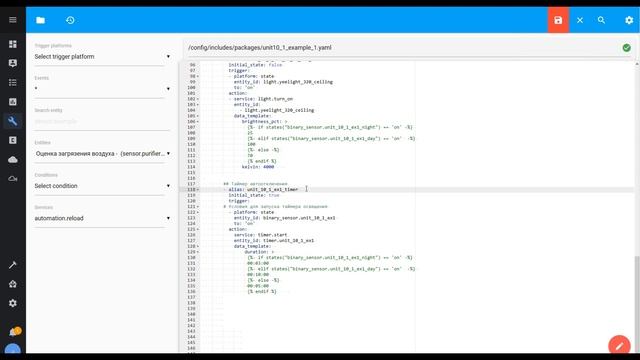
Task: Open the Logbook list icon in the sidebar
Action: click(x=13, y=82)
